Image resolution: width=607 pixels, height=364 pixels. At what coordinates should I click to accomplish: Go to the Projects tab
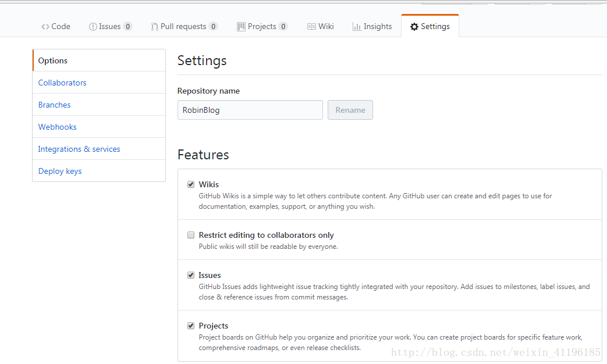pyautogui.click(x=262, y=26)
